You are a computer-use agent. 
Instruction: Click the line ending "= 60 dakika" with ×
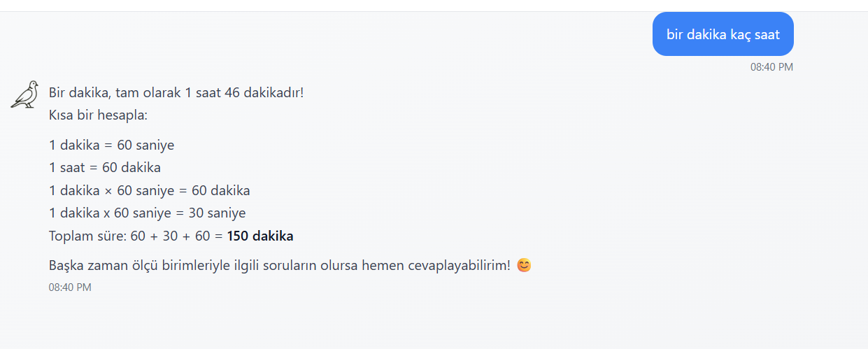pos(149,190)
